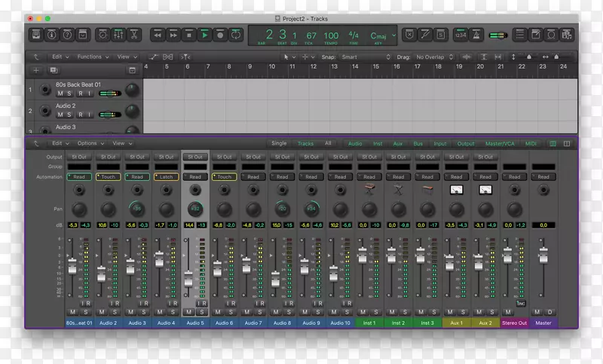The height and width of the screenshot is (364, 603).
Task: Mute the Audio 3 channel strip
Action: [131, 311]
